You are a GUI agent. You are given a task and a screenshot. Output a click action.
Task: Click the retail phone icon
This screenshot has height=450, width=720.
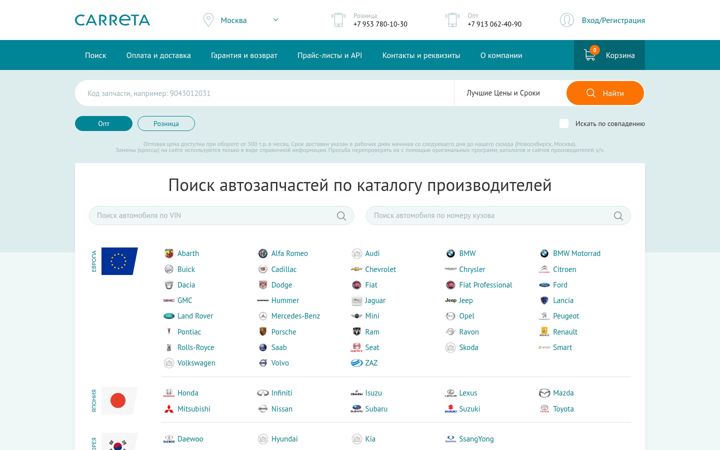click(338, 20)
